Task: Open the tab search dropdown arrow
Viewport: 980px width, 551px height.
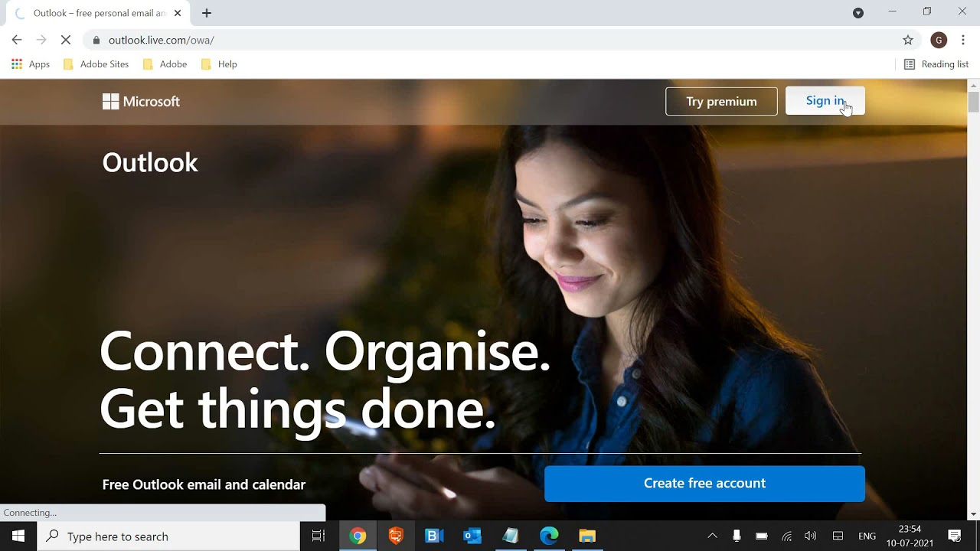Action: coord(858,12)
